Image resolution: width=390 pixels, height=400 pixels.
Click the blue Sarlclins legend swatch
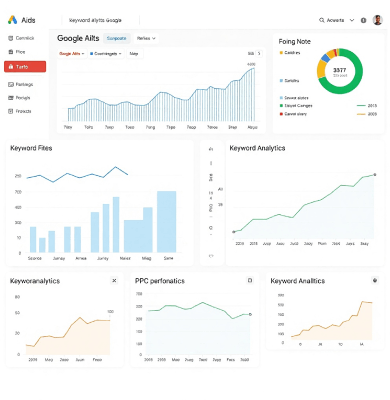[281, 81]
